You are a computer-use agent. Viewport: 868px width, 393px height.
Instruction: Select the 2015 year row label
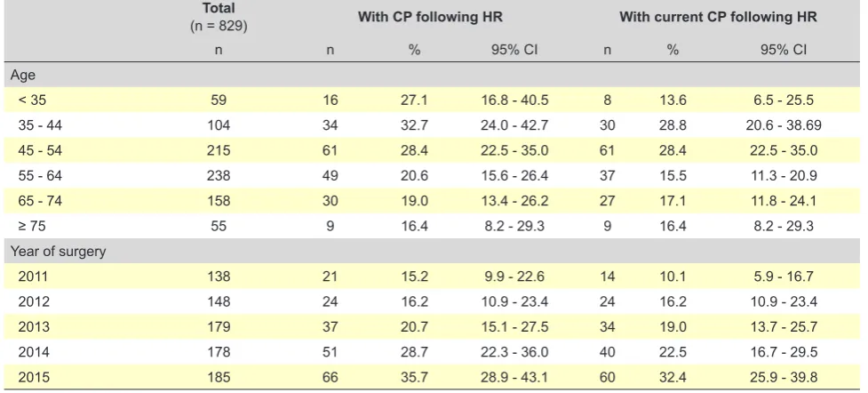click(33, 378)
